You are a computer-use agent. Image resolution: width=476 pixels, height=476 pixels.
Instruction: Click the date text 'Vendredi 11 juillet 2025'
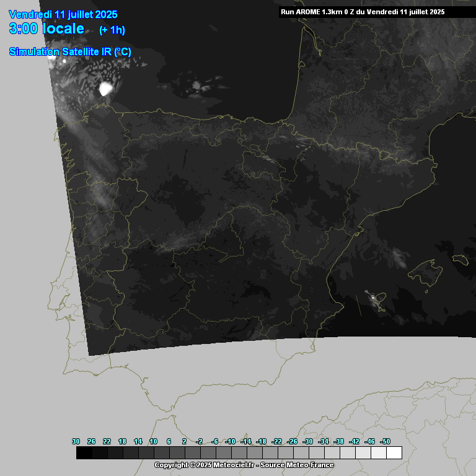pyautogui.click(x=63, y=14)
